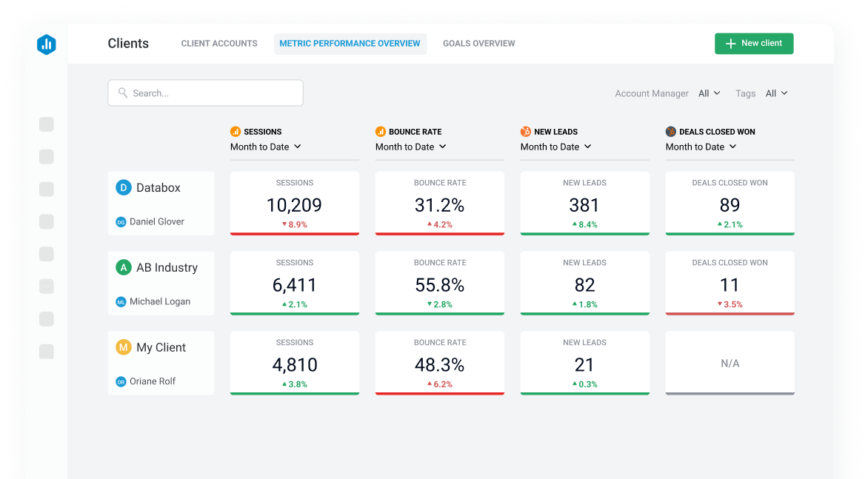Open Databox Sessions card showing 10,209
This screenshot has width=868, height=479.
click(295, 204)
